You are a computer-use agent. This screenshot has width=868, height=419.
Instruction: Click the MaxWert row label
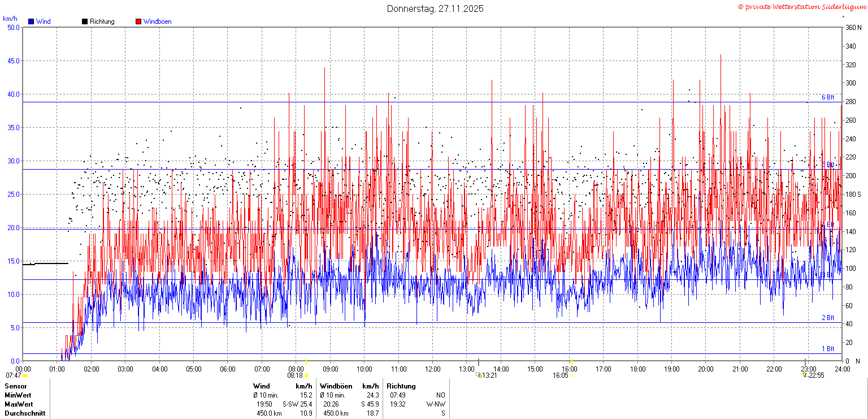pos(19,404)
